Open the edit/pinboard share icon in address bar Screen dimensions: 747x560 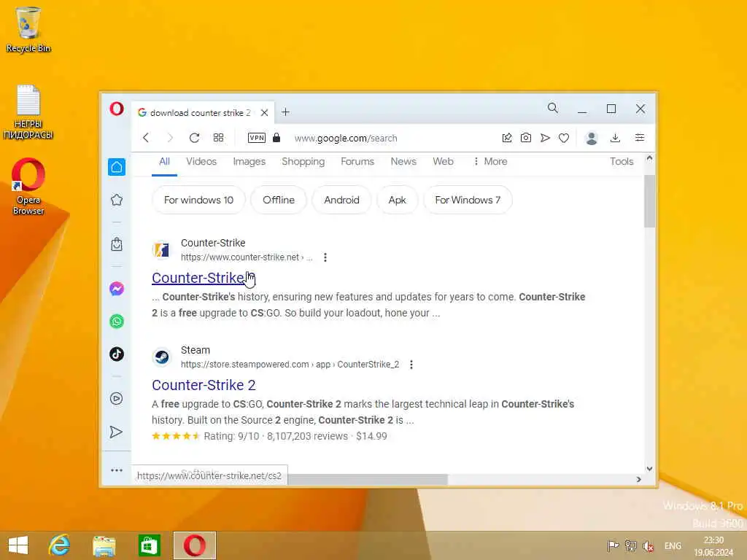507,138
